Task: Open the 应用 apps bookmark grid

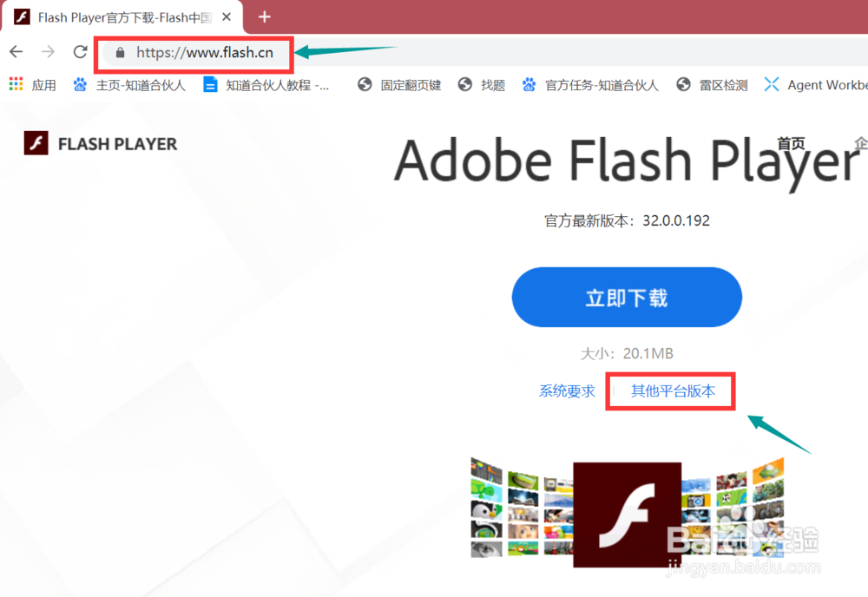Action: [33, 85]
